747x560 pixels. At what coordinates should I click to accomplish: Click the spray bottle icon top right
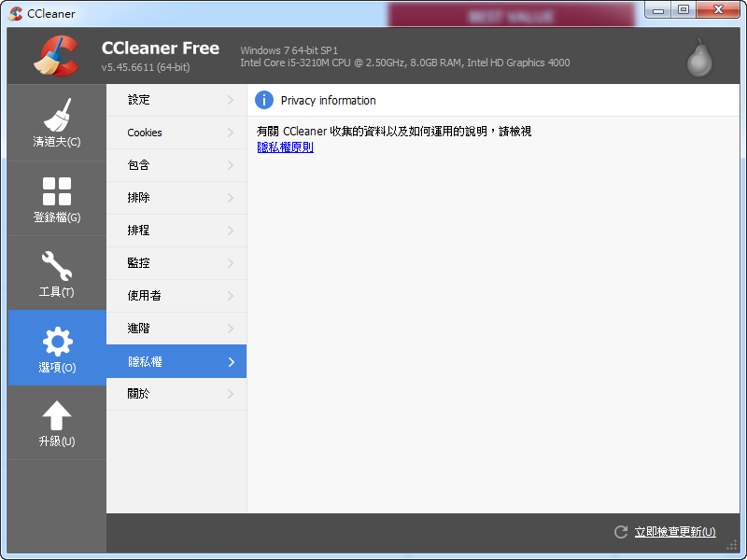coord(698,56)
